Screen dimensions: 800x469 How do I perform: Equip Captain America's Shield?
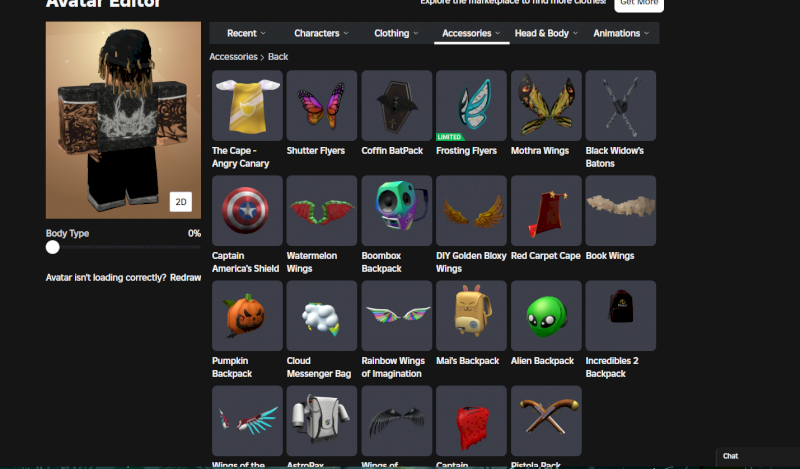[247, 211]
